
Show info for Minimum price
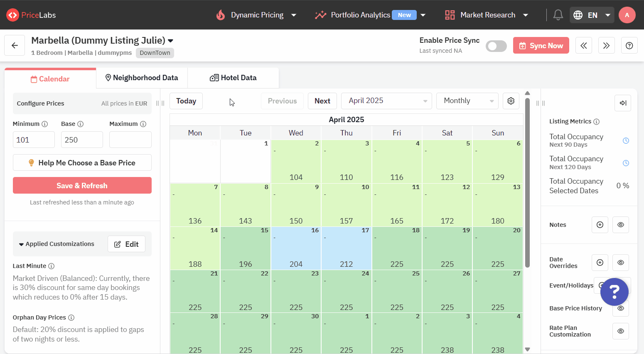click(45, 124)
